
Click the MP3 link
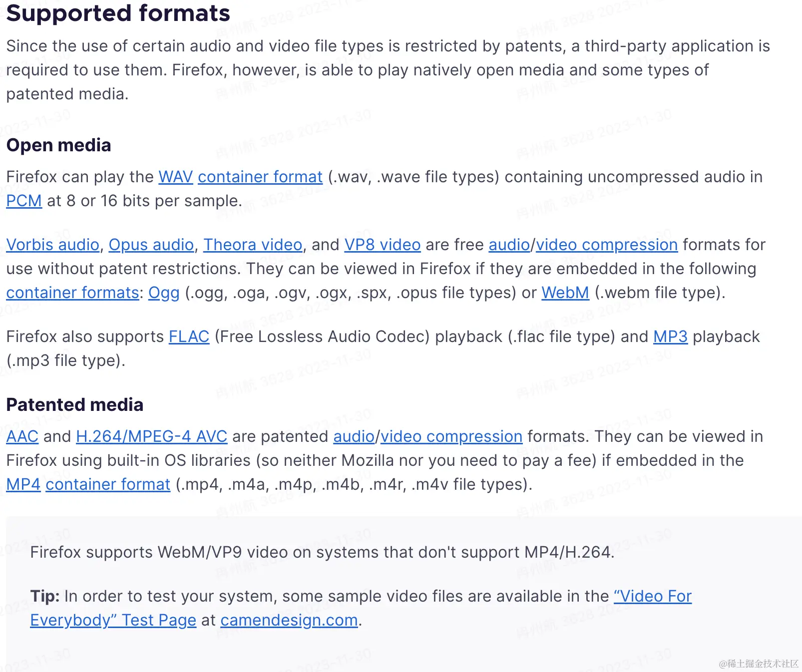pyautogui.click(x=670, y=336)
